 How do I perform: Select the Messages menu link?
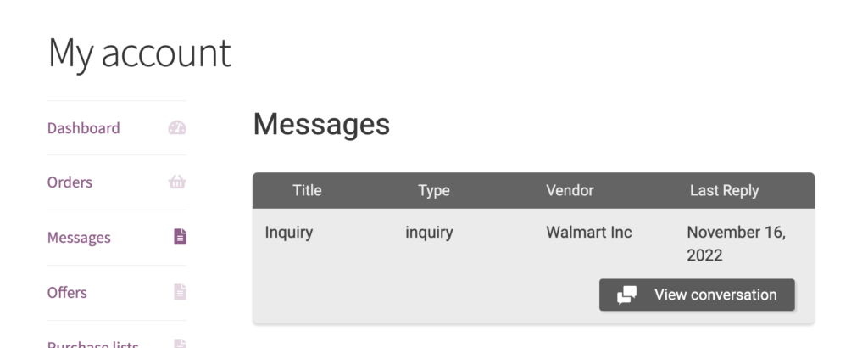(79, 238)
